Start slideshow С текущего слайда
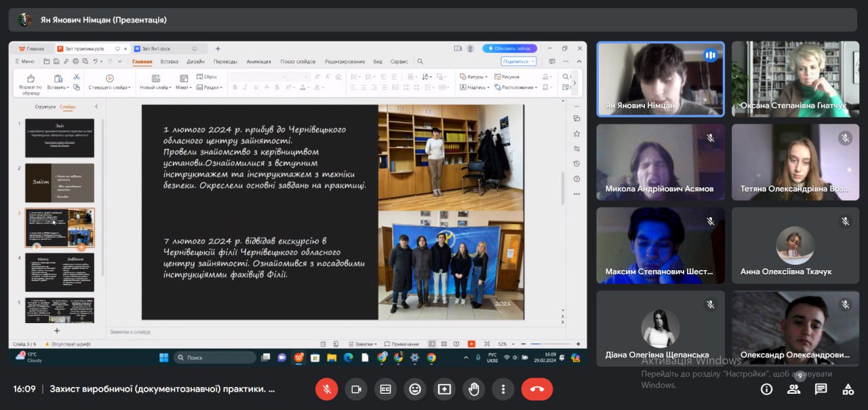The image size is (868, 410). [x=109, y=83]
